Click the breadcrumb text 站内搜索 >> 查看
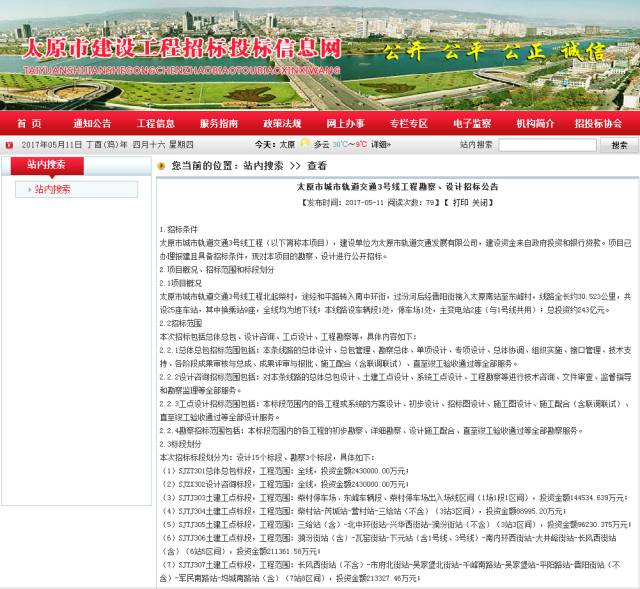The width and height of the screenshot is (640, 589). pyautogui.click(x=285, y=166)
